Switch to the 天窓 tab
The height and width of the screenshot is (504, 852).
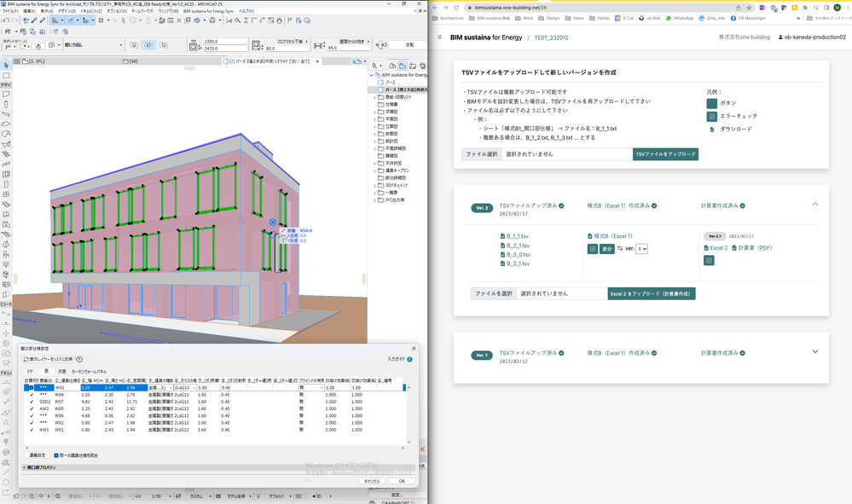(62, 372)
